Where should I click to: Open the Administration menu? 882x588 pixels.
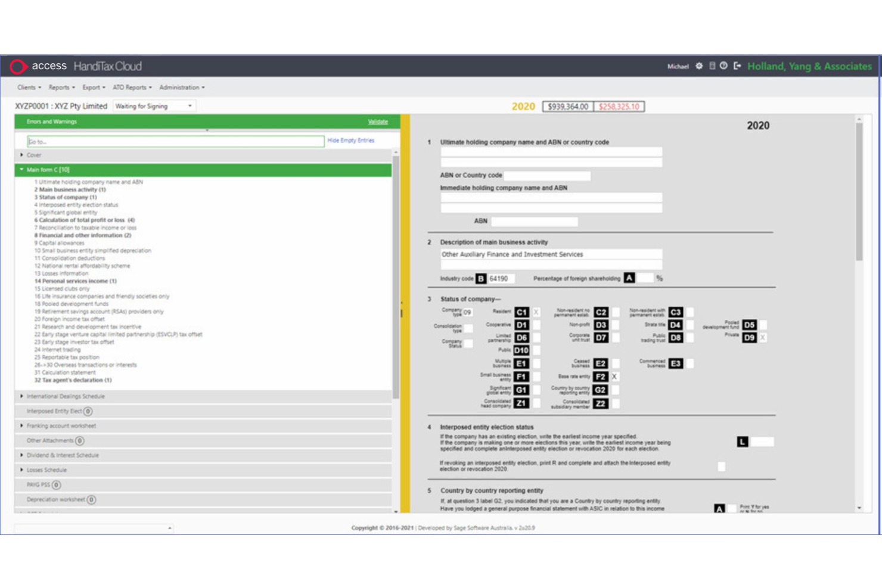click(182, 88)
